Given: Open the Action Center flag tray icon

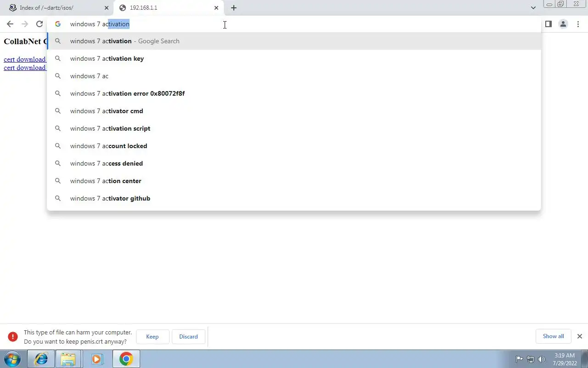Looking at the screenshot, I should coord(520,359).
